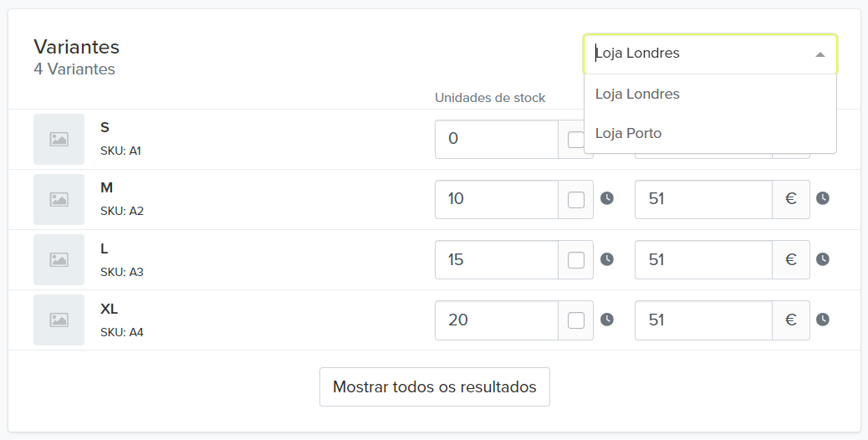
Task: Click the image placeholder for variant L
Action: tap(59, 259)
